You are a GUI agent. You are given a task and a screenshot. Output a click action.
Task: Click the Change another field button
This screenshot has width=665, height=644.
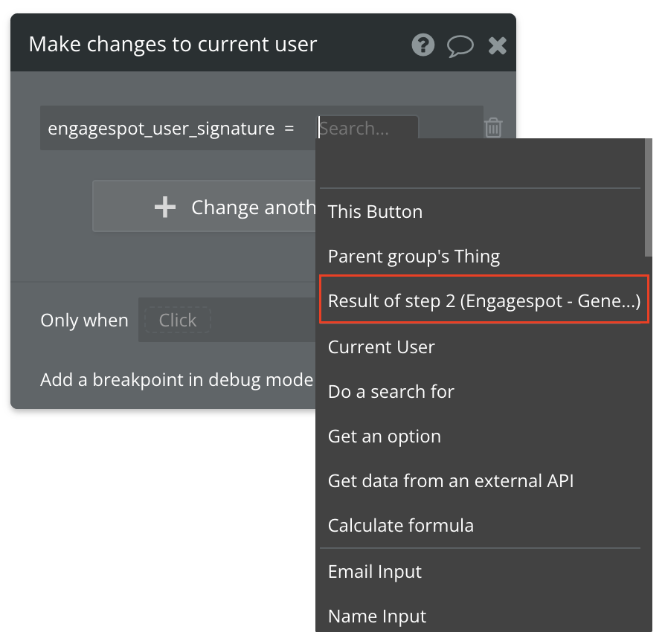(x=205, y=207)
